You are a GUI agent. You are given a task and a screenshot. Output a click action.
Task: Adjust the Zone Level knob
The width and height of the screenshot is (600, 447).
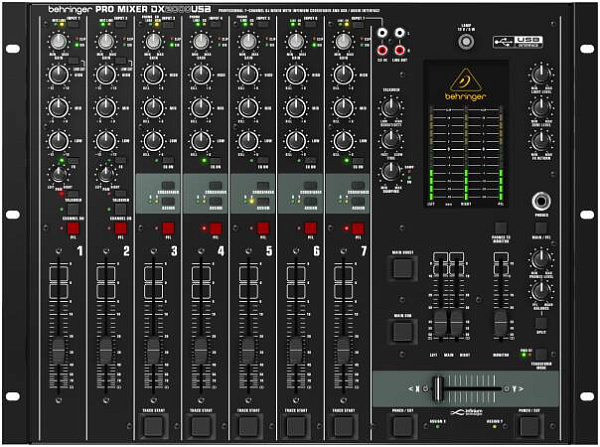coord(541,108)
